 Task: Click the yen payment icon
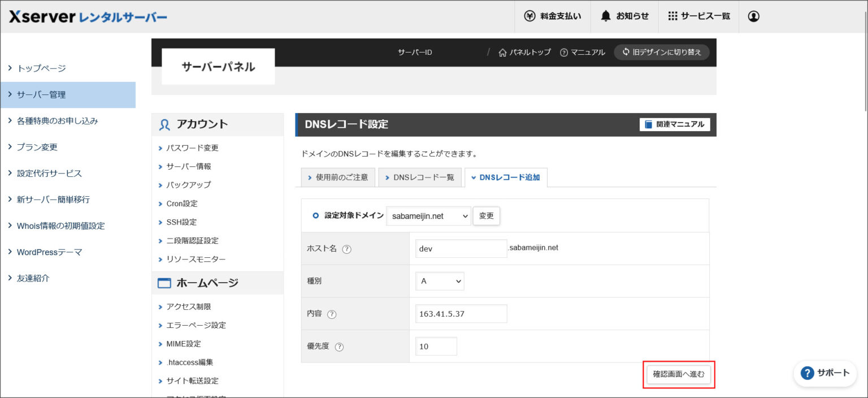(530, 16)
